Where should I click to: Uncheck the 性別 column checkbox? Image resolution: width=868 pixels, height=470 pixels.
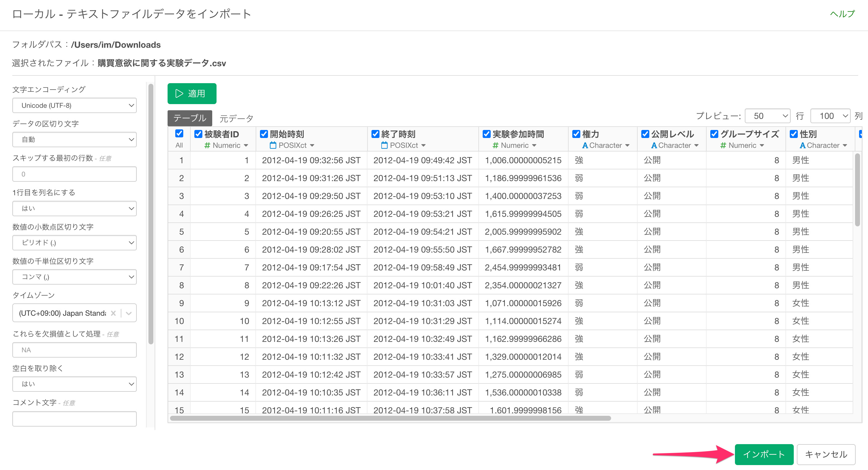(794, 134)
